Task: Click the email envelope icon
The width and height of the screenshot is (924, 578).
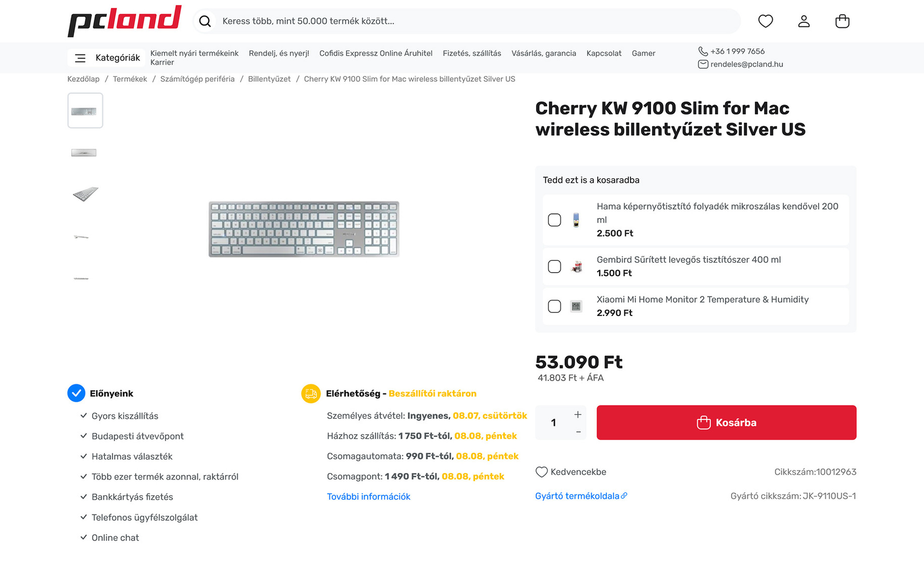Action: click(703, 64)
